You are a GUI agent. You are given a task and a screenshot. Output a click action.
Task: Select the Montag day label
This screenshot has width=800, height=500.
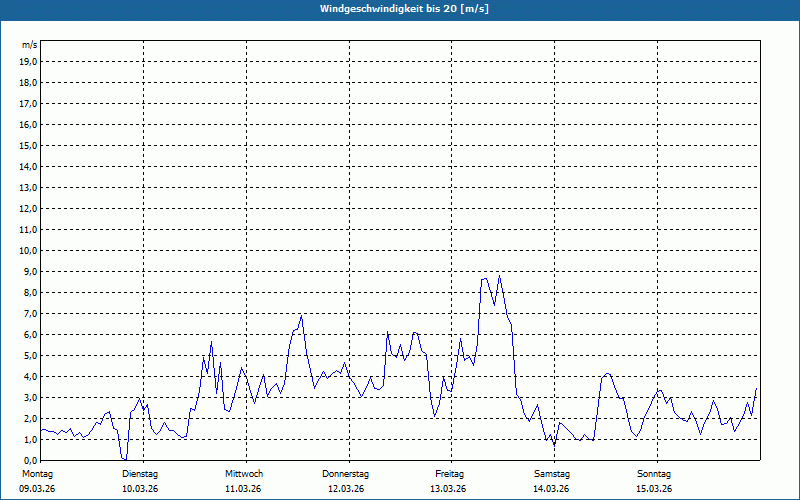pos(36,473)
